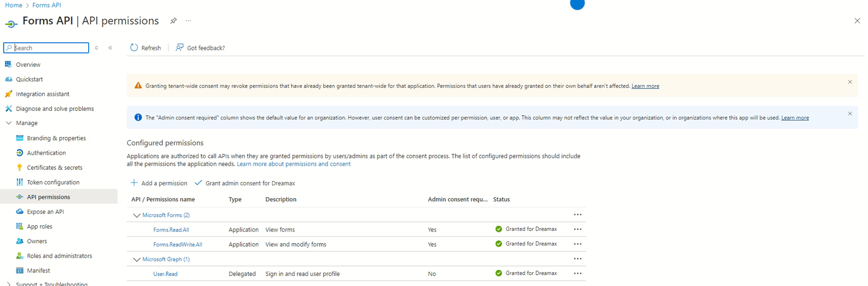Click the App roles icon
This screenshot has height=286, width=868.
(x=20, y=226)
